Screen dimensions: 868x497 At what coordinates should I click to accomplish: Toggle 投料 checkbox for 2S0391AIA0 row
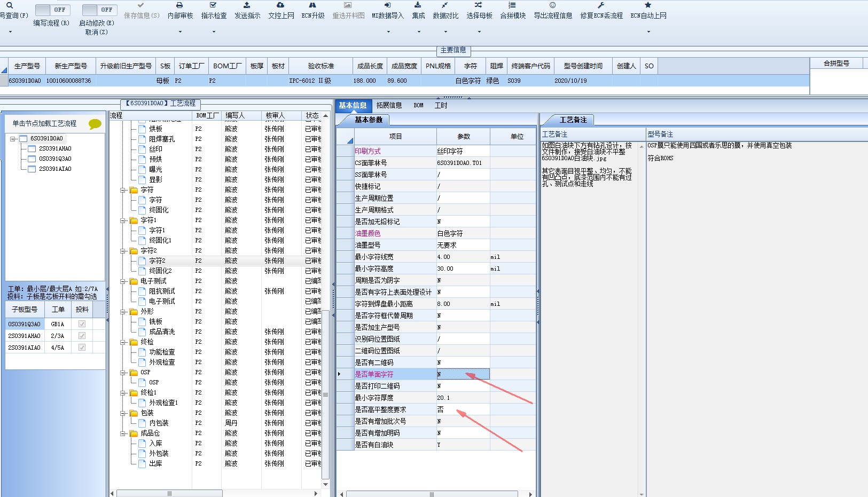coord(82,347)
